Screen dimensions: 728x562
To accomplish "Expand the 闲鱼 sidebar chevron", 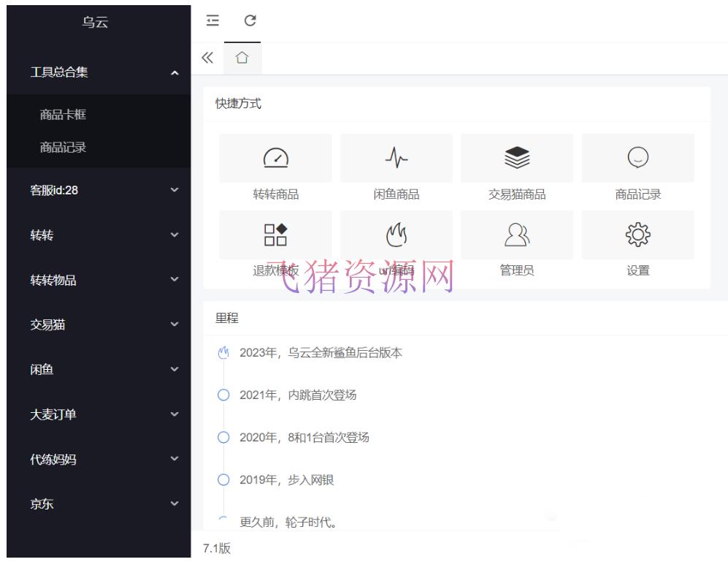I will click(x=175, y=369).
